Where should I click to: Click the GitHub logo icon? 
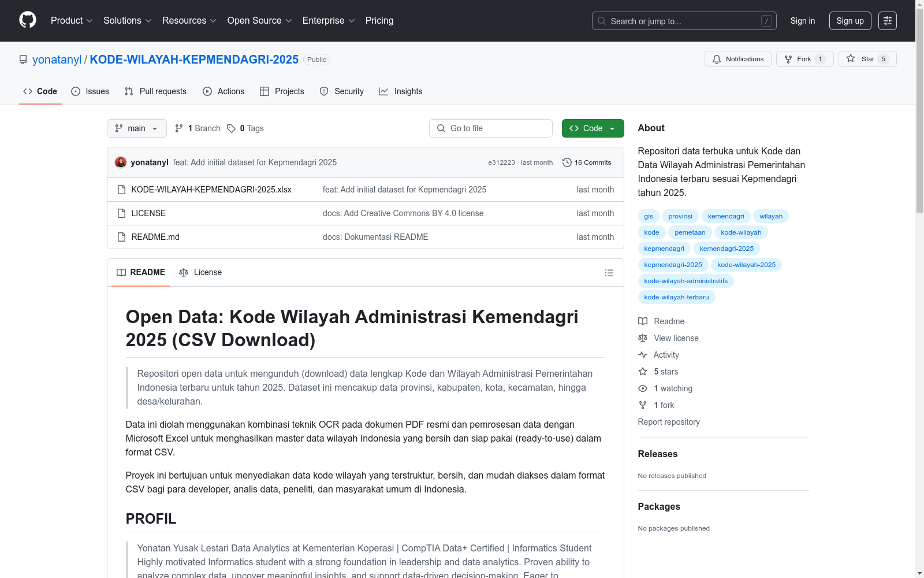[28, 20]
